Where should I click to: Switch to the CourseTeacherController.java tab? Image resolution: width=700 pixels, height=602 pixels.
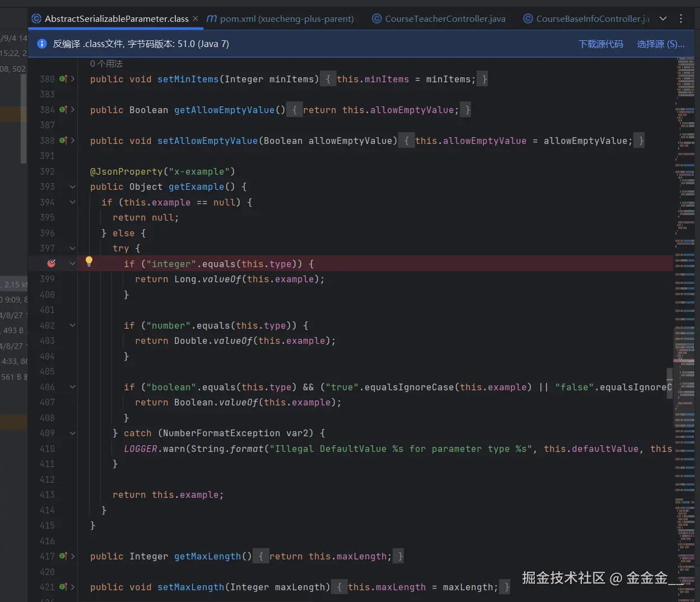439,18
